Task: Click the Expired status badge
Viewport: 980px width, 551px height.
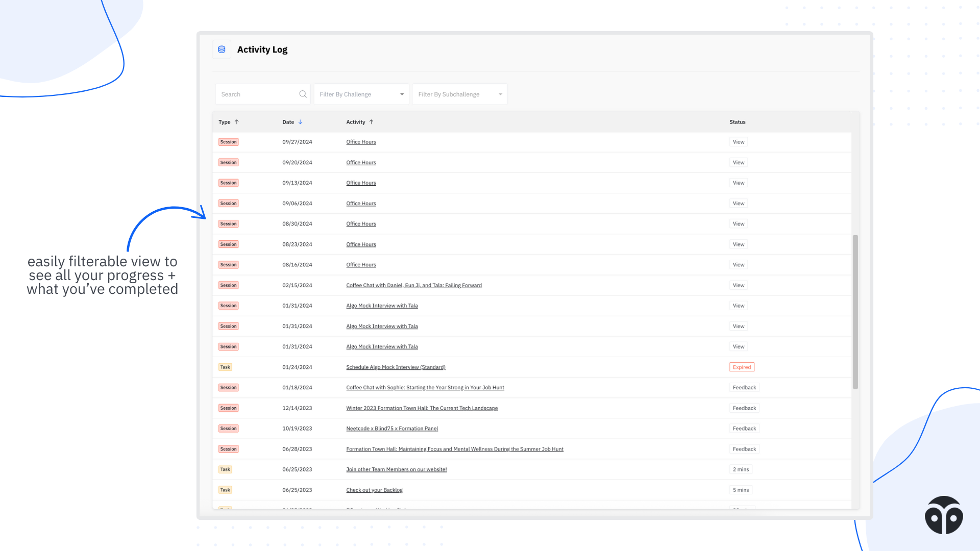Action: point(742,367)
